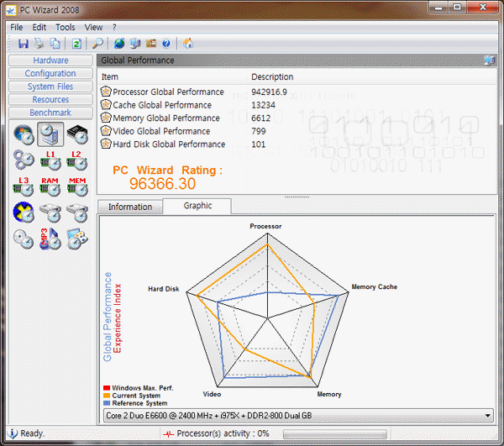Viewport: 504px width, 446px height.
Task: Switch to the Information tab
Action: click(x=130, y=207)
